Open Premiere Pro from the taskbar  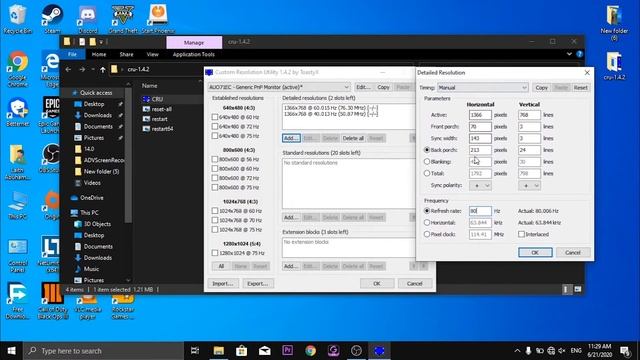click(x=287, y=351)
